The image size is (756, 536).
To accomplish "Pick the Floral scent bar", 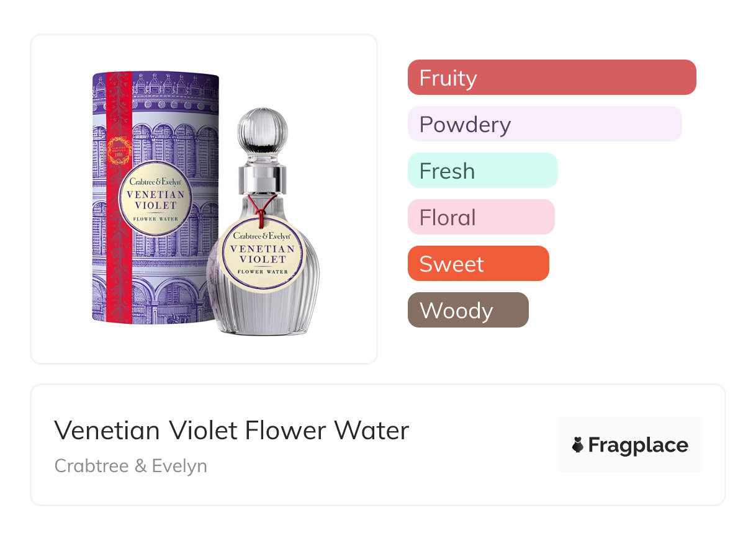I will tap(480, 217).
